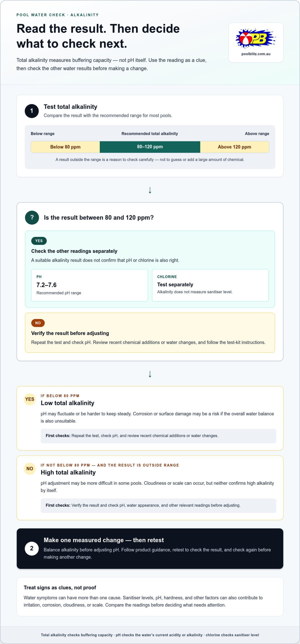Screen dimensions: 300x644
Task: Click the question mark circle icon
Action: 32,218
